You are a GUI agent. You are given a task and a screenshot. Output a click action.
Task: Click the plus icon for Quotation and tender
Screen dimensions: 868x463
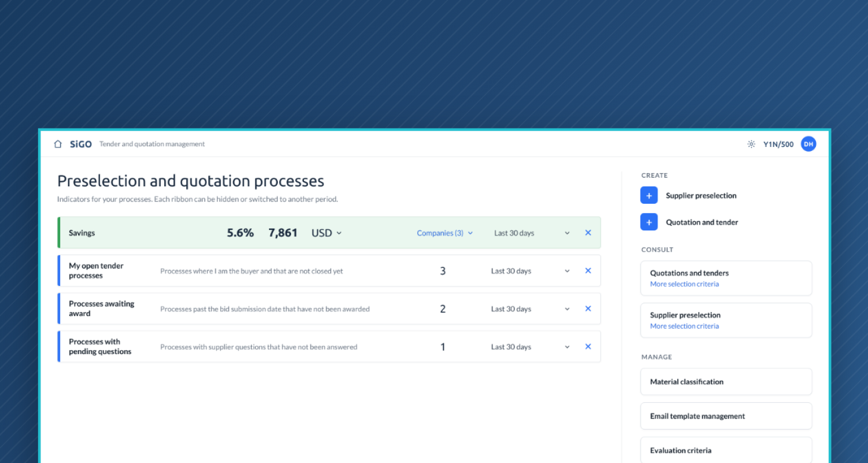(649, 222)
